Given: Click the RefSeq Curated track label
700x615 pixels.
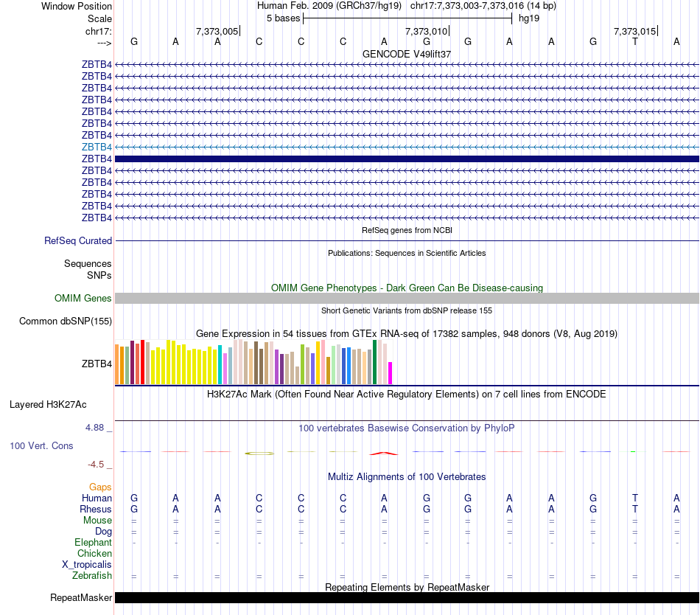Looking at the screenshot, I should pos(78,240).
